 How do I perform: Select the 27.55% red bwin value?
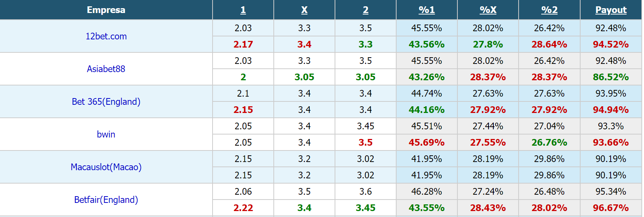tap(488, 142)
